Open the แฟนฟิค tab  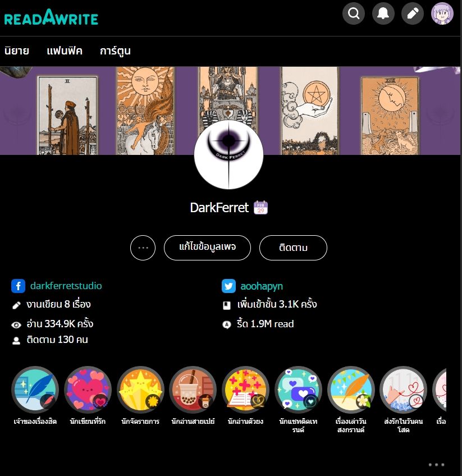tap(65, 51)
